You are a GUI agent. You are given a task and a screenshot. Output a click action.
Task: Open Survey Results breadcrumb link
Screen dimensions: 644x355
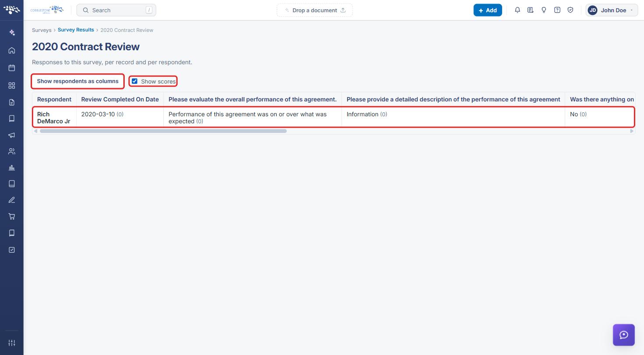point(76,30)
